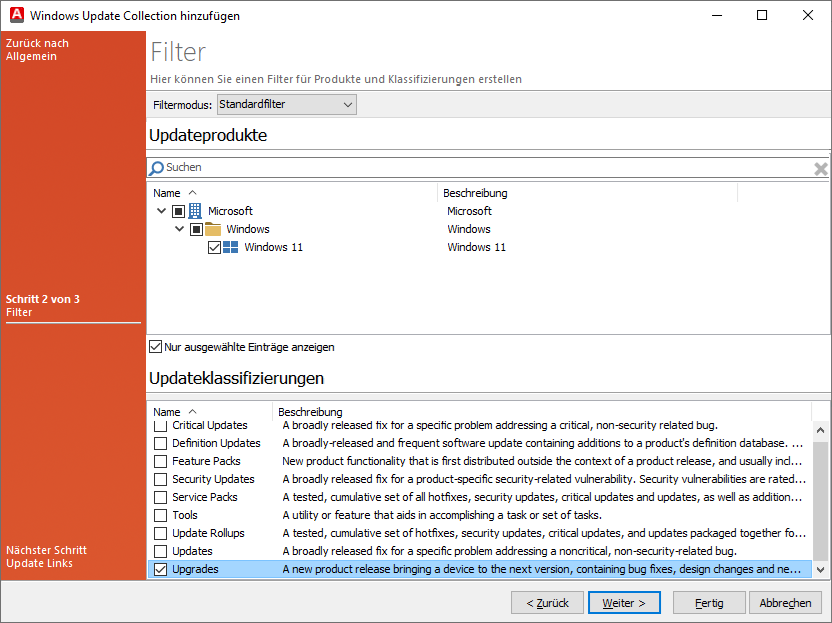This screenshot has height=623, width=832.
Task: Check the Updates classification checkbox
Action: [160, 551]
